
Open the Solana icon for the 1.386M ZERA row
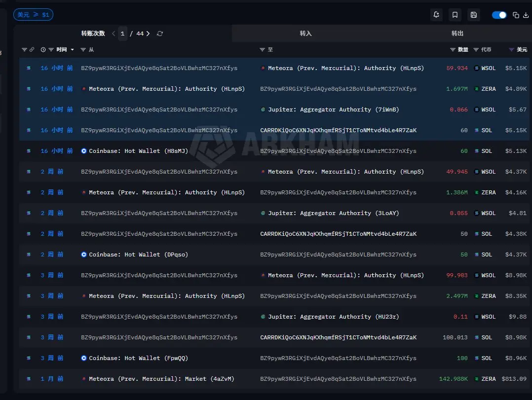(x=29, y=192)
